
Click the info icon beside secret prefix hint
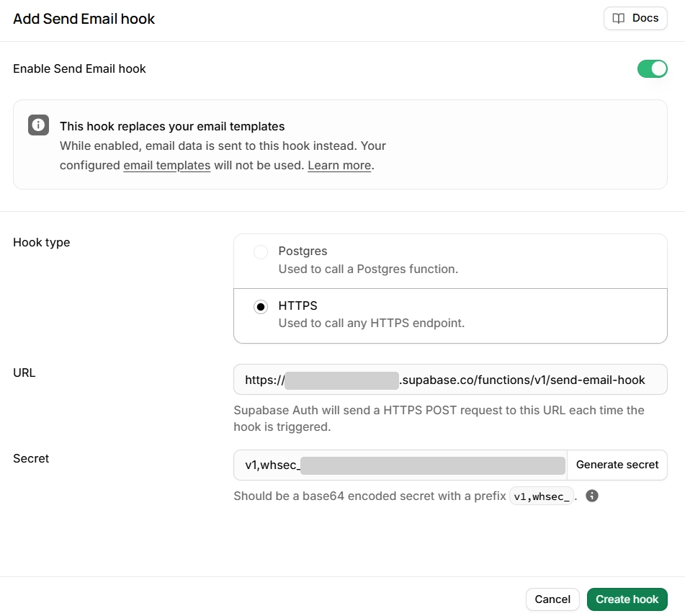click(592, 496)
